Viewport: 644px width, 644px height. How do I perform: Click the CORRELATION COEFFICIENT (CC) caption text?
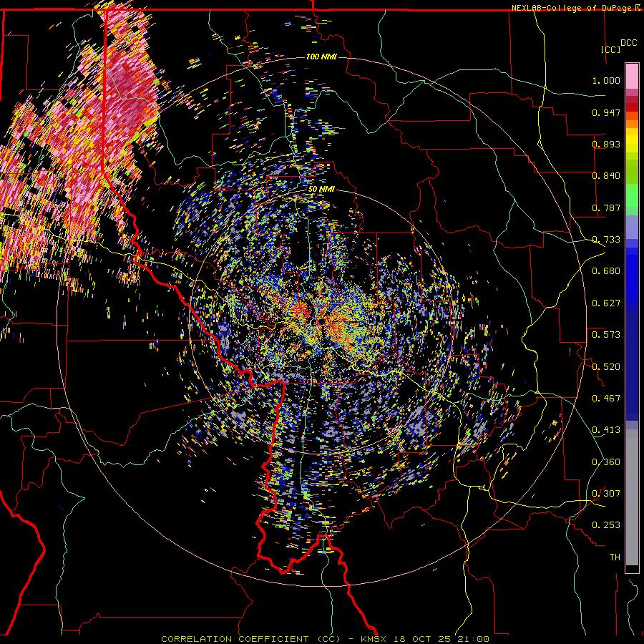click(251, 639)
